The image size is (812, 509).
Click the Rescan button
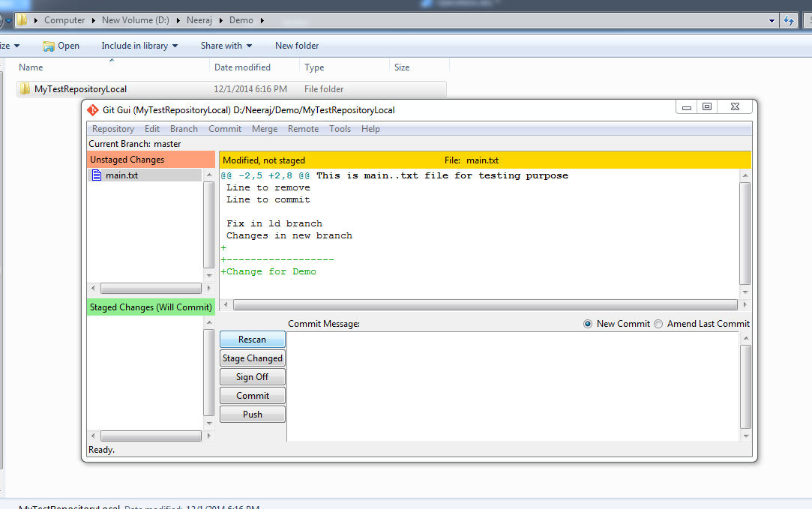coord(252,339)
